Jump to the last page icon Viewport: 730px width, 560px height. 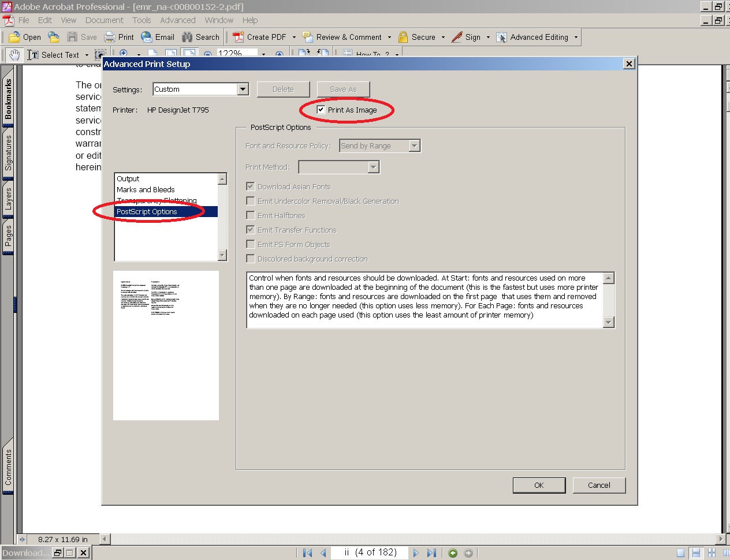(x=431, y=553)
